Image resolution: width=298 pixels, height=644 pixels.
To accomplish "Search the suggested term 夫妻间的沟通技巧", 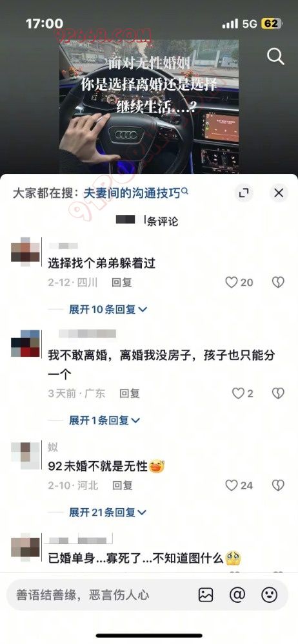I will (x=136, y=193).
